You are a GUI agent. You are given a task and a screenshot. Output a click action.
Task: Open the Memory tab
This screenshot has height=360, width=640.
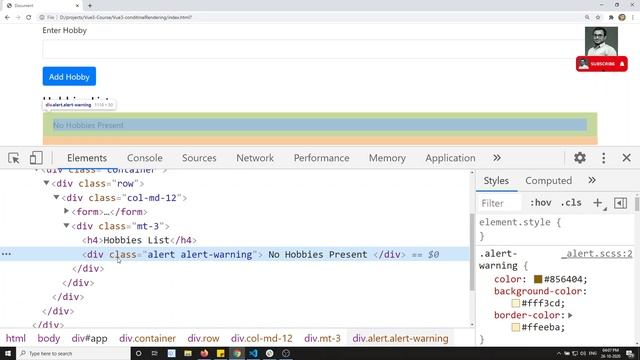[x=387, y=158]
